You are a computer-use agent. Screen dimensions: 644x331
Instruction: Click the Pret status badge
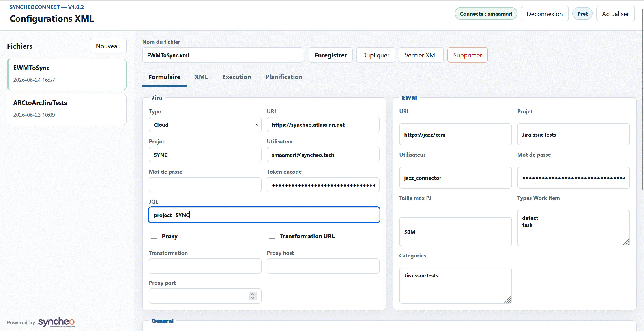click(582, 14)
